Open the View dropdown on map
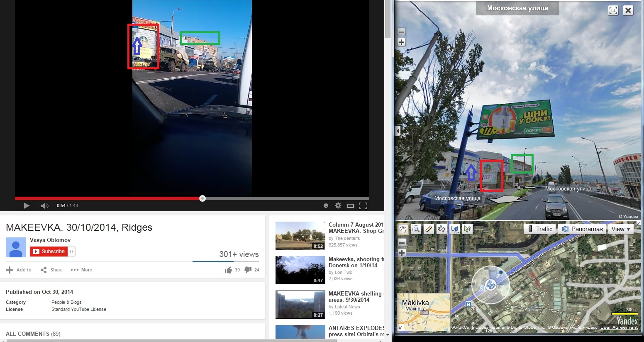This screenshot has width=644, height=342. pos(620,229)
